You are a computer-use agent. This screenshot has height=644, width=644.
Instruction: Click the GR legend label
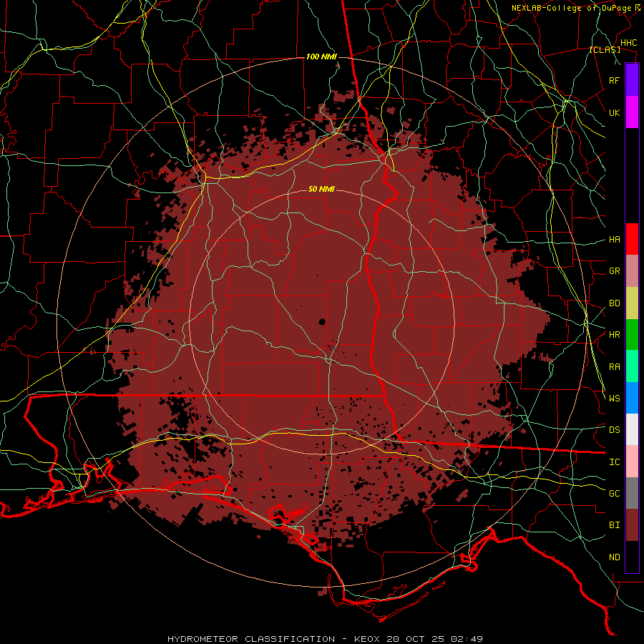[614, 271]
